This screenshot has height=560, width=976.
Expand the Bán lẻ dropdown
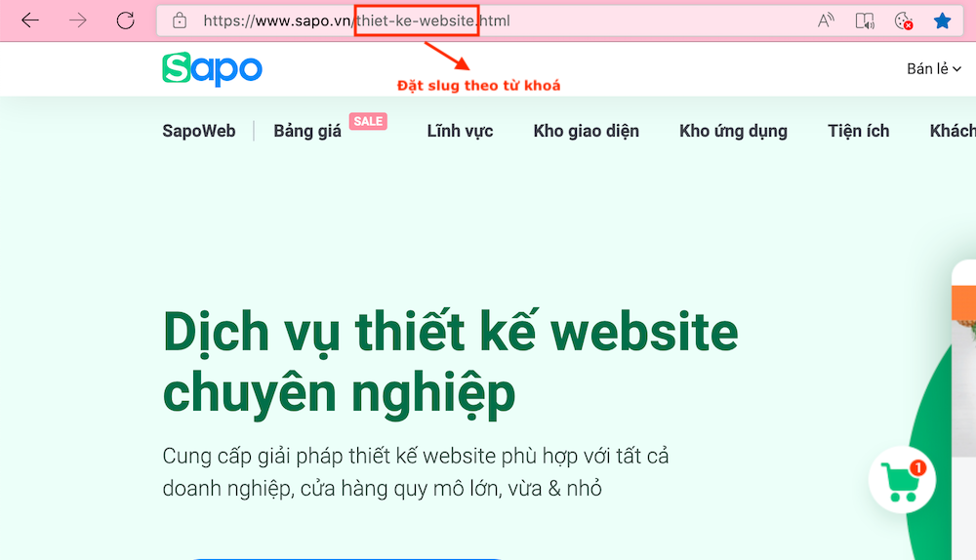click(x=934, y=68)
